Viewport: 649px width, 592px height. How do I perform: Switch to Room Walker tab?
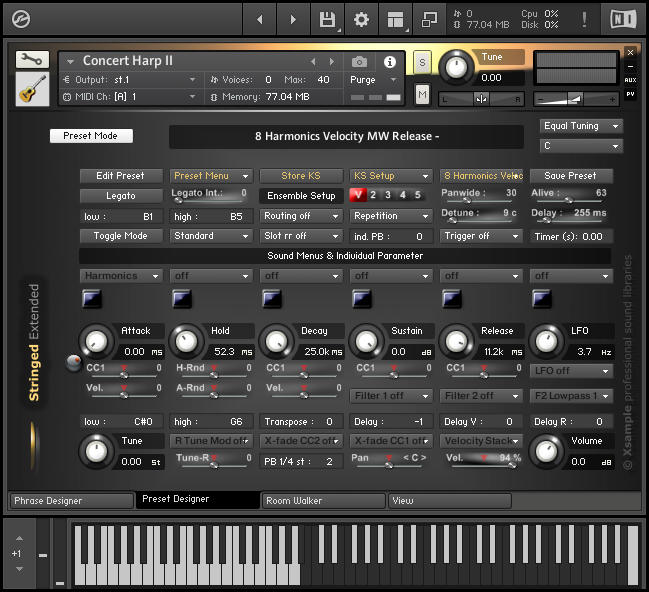pyautogui.click(x=324, y=501)
